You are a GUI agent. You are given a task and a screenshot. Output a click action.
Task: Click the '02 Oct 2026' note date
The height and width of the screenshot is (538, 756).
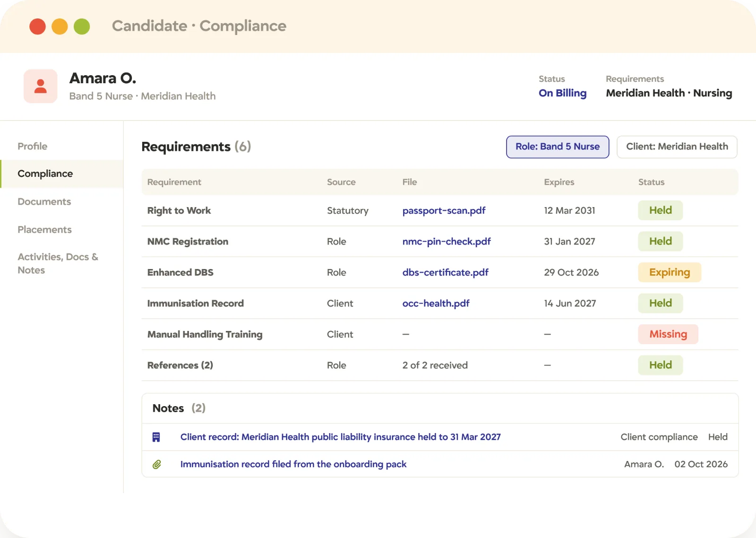[x=701, y=464]
